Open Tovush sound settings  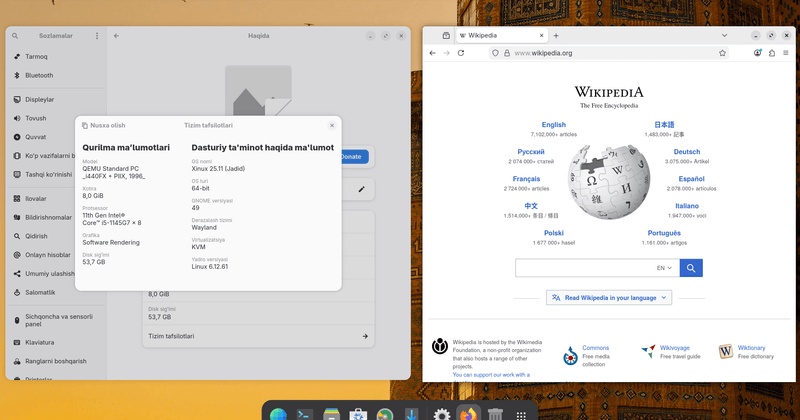click(x=56, y=118)
